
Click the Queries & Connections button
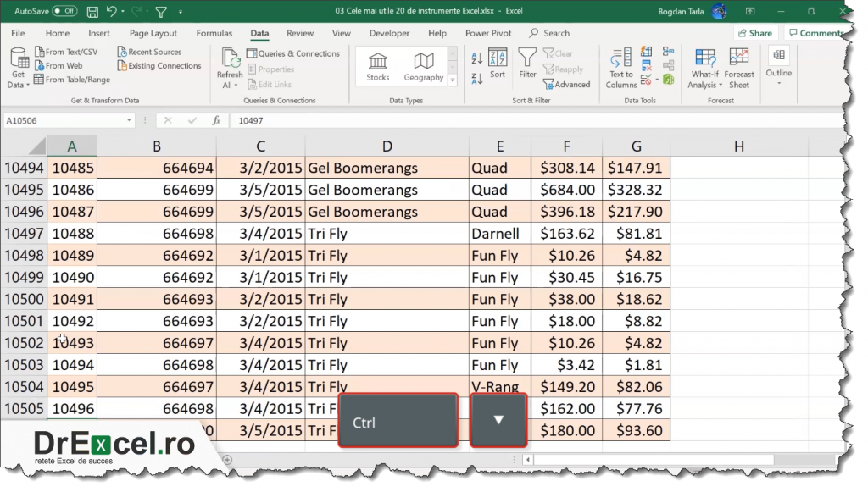click(x=294, y=53)
